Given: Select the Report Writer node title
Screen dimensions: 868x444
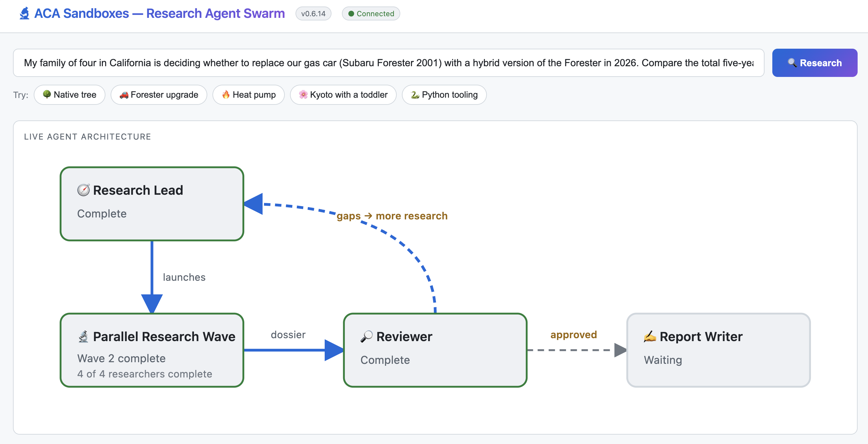Looking at the screenshot, I should [701, 337].
